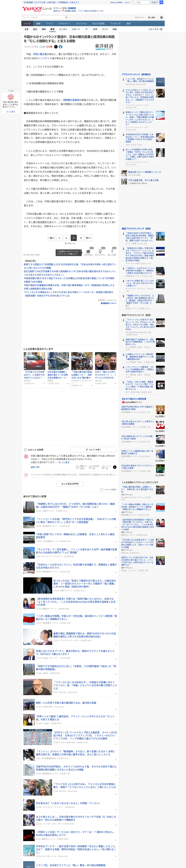Viewport: 186px width, 868px height.
Task: Go to next page with 次へ
Action: click(89, 238)
